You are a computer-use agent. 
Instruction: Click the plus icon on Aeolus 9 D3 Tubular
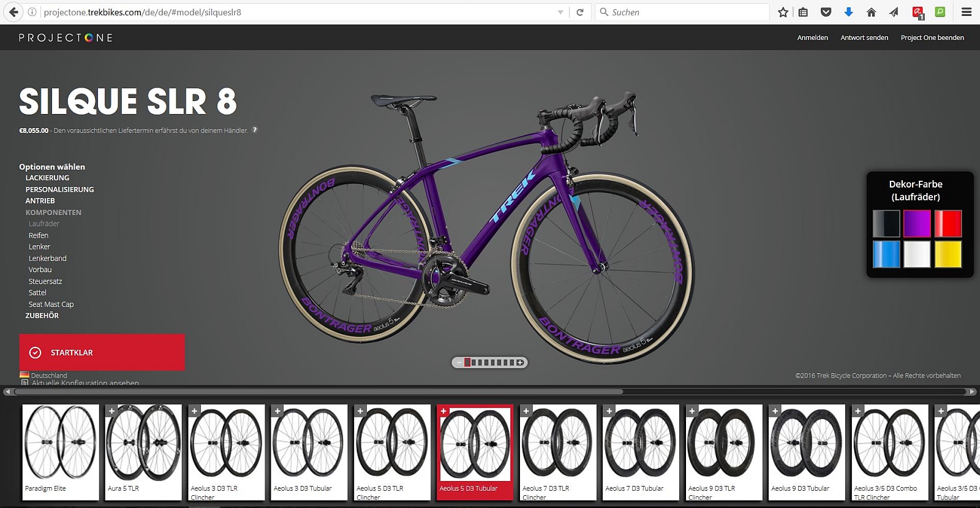[775, 411]
